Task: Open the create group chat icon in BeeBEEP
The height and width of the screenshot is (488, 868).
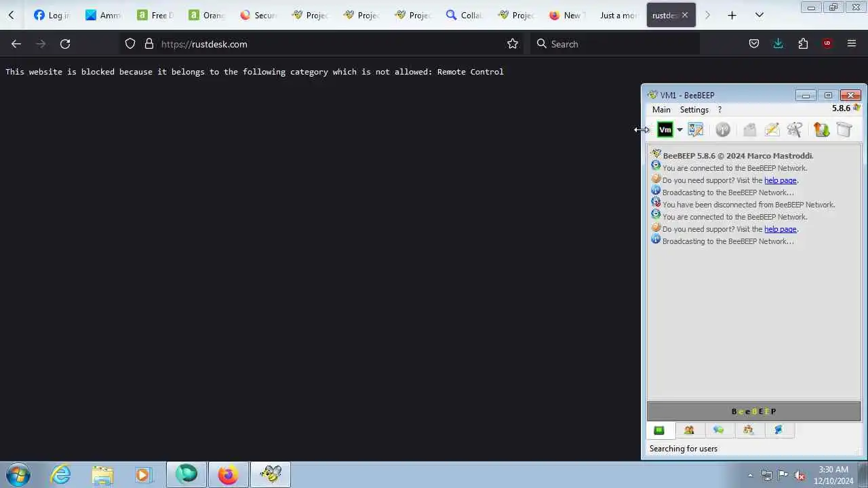Action: coord(795,129)
